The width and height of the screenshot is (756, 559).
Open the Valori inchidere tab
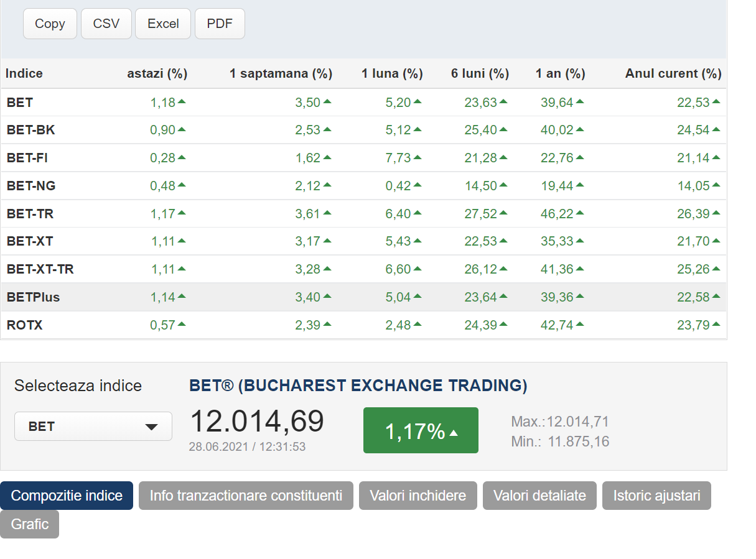click(x=418, y=496)
